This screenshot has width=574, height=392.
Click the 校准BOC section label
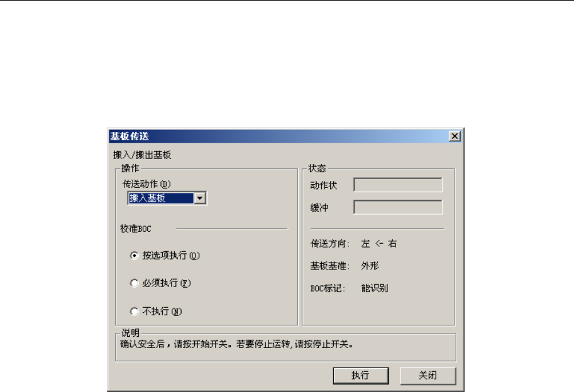[135, 229]
